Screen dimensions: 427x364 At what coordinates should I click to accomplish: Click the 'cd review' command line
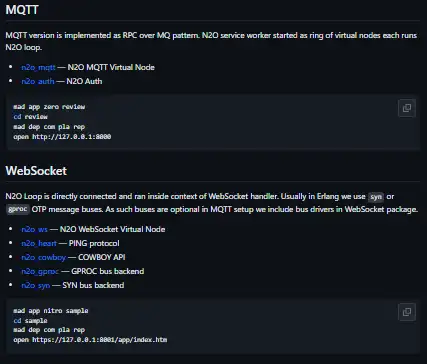(x=30, y=117)
